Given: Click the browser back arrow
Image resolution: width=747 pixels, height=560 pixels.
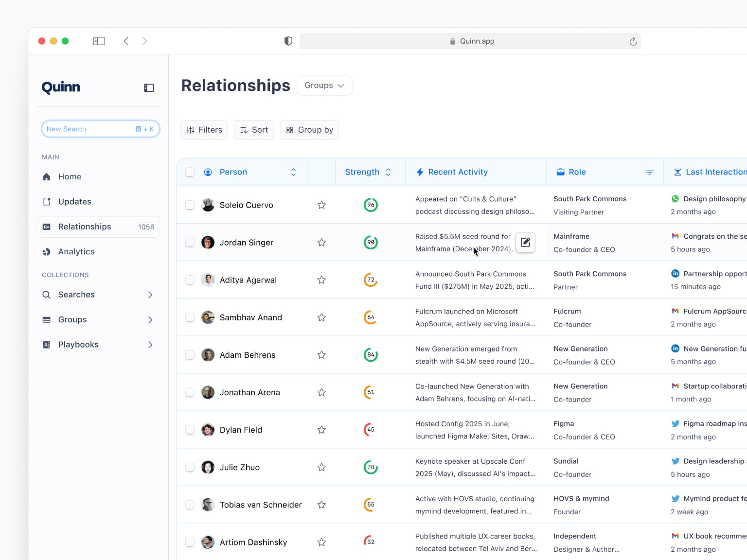Looking at the screenshot, I should tap(126, 41).
